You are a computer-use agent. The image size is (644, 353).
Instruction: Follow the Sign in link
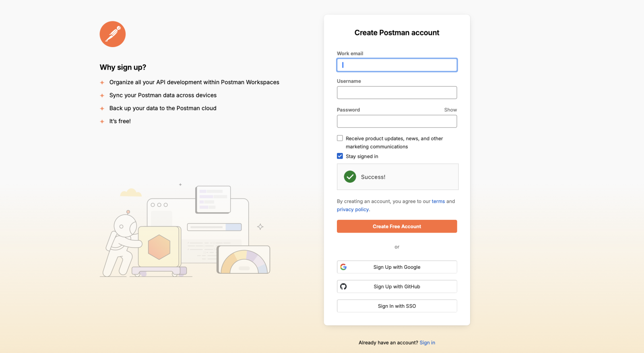coord(427,343)
